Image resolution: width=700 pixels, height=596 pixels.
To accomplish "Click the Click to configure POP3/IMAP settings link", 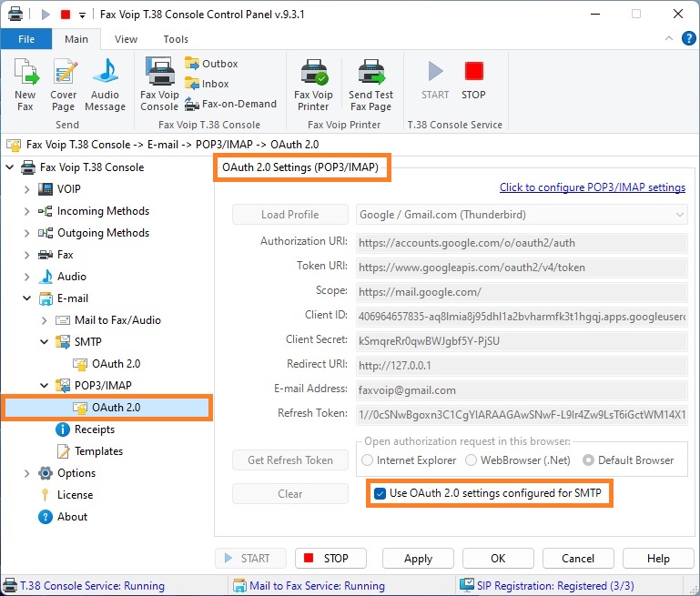I will point(593,187).
